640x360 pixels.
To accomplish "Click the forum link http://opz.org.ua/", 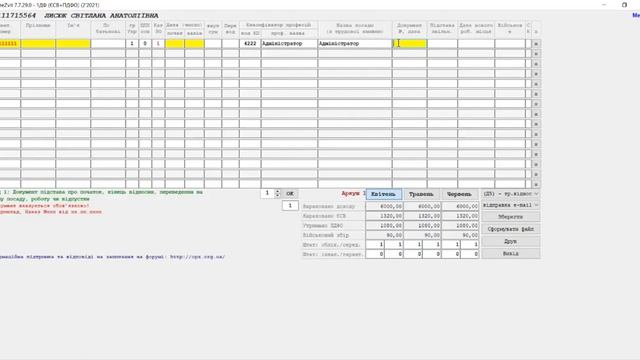I will click(198, 257).
